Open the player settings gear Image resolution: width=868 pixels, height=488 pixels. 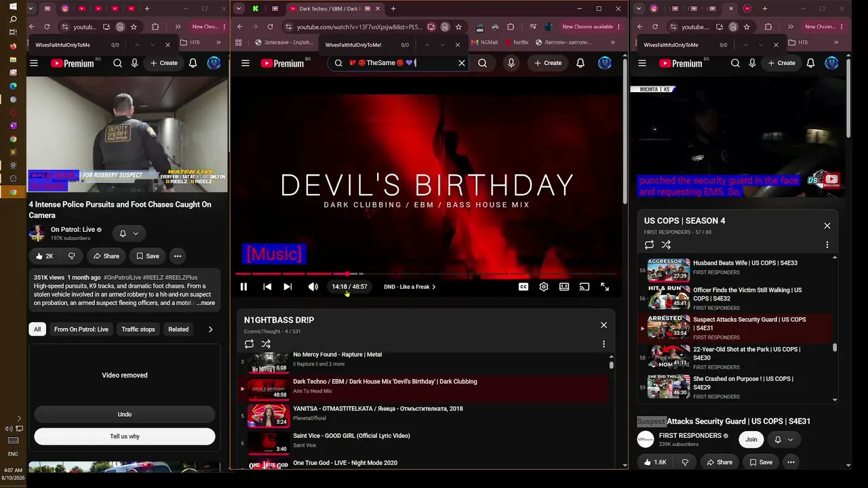tap(544, 287)
